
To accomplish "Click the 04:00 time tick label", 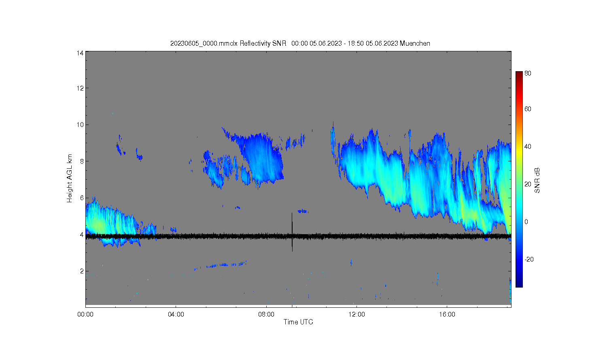I will 176,314.
